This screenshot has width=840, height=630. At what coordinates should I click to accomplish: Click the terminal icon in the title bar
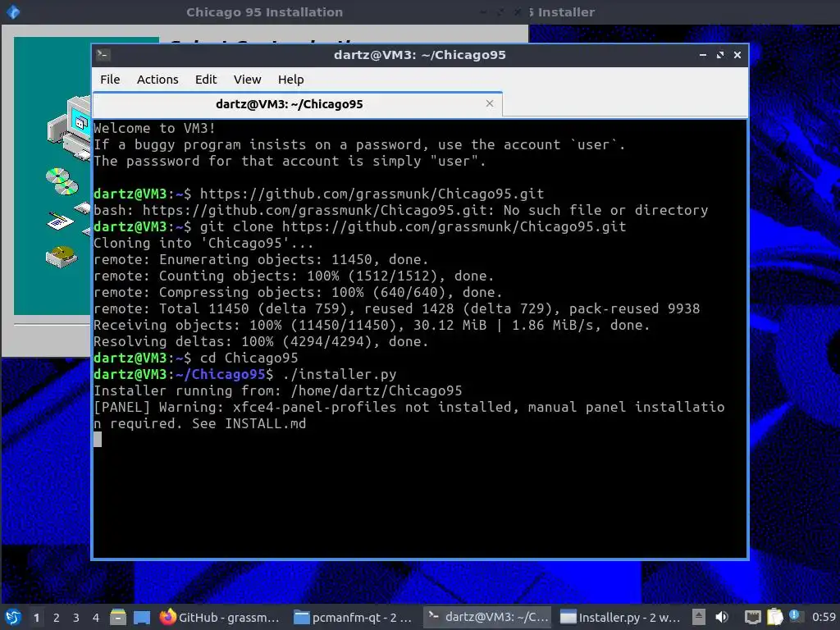(x=103, y=54)
